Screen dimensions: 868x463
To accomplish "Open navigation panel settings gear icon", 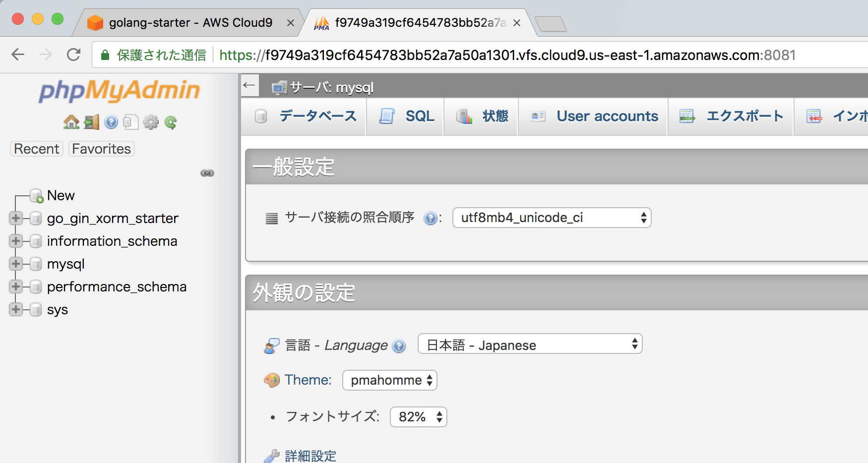I will click(x=151, y=122).
